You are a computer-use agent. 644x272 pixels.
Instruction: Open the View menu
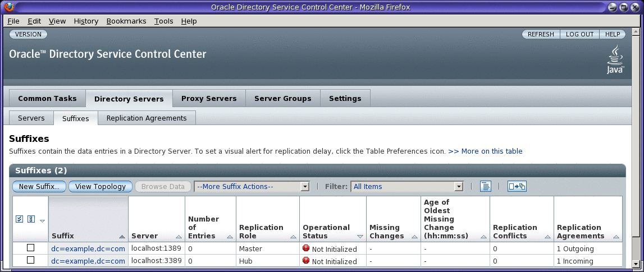tap(57, 21)
